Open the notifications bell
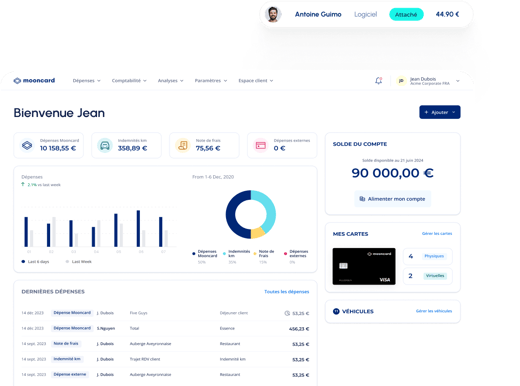The width and height of the screenshot is (520, 386). pyautogui.click(x=378, y=81)
